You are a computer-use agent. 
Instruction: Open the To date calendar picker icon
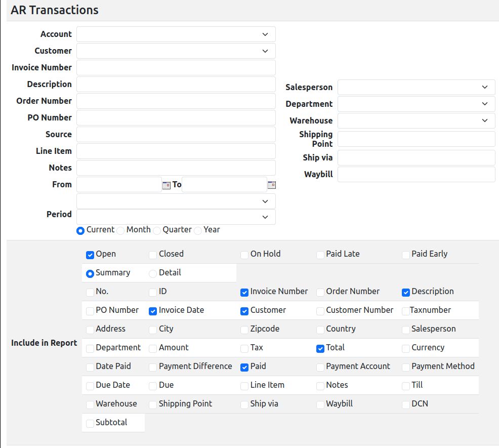(272, 185)
